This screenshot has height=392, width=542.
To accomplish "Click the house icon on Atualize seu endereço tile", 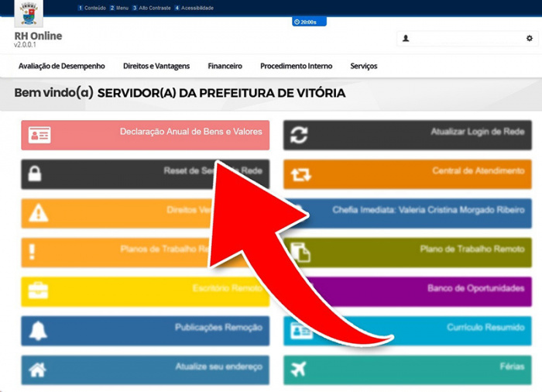I will [x=38, y=370].
